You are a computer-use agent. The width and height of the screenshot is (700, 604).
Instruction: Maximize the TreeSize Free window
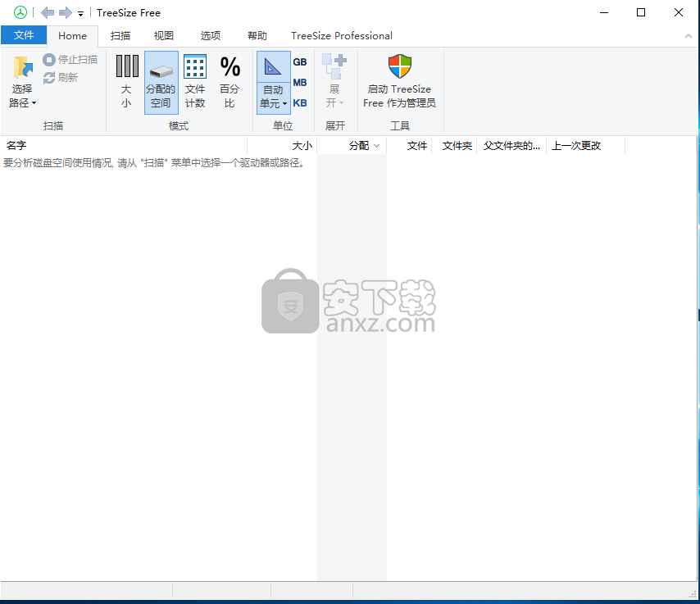[x=641, y=12]
